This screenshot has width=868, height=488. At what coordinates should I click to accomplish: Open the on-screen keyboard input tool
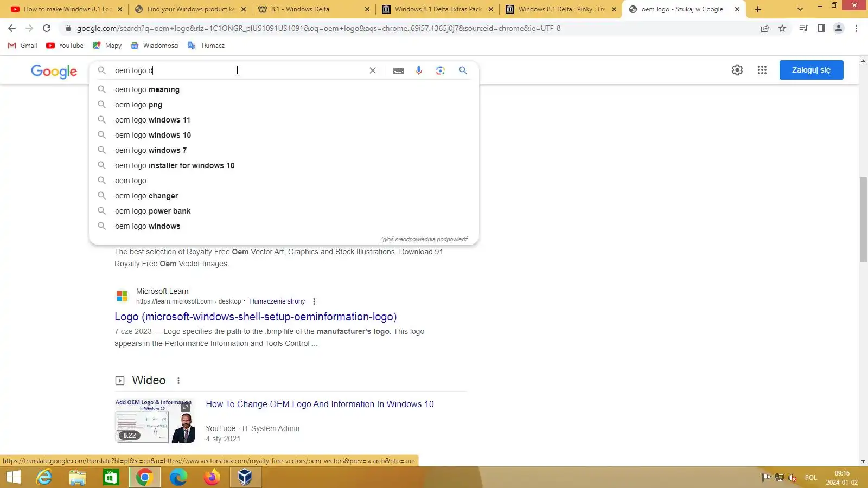click(x=398, y=70)
